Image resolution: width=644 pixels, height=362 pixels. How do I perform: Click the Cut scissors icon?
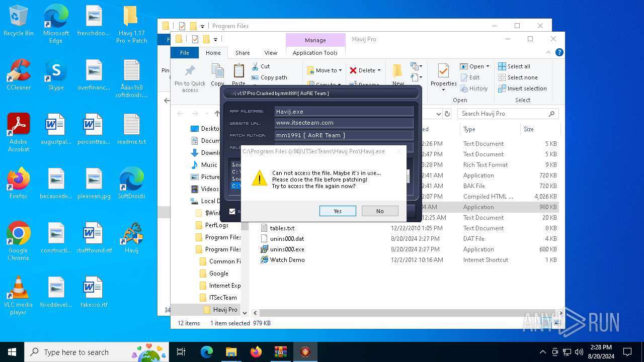(x=255, y=66)
